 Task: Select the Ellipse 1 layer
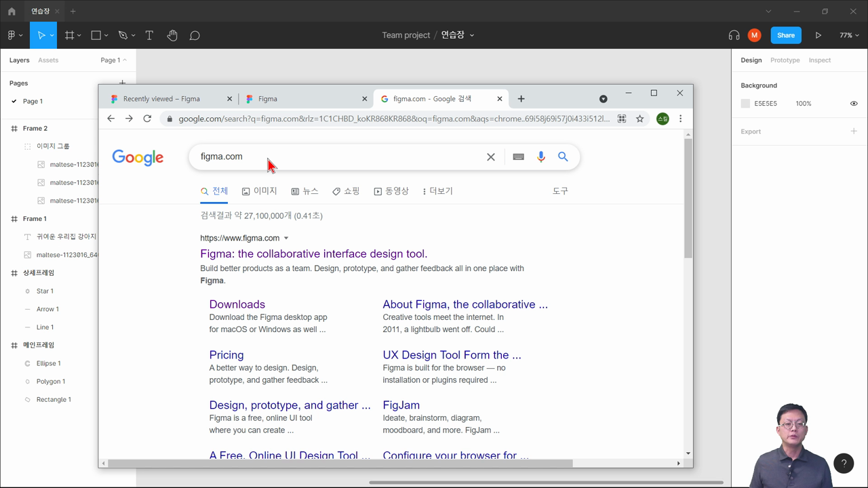pyautogui.click(x=49, y=363)
